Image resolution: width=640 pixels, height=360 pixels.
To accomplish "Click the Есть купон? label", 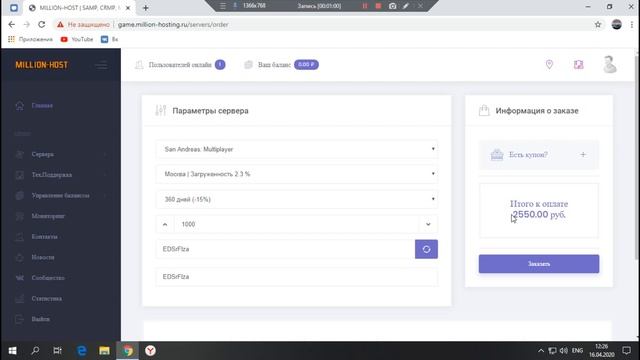I will point(528,155).
